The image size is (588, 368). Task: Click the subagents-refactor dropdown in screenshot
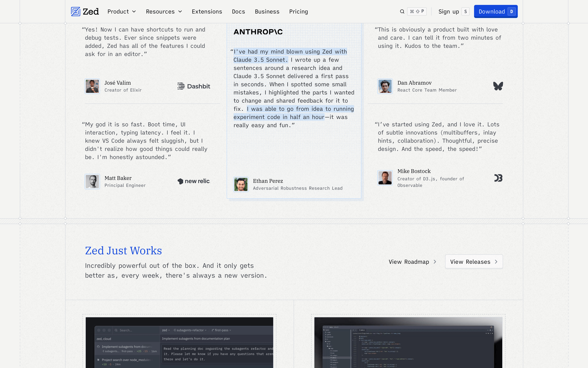pyautogui.click(x=190, y=330)
